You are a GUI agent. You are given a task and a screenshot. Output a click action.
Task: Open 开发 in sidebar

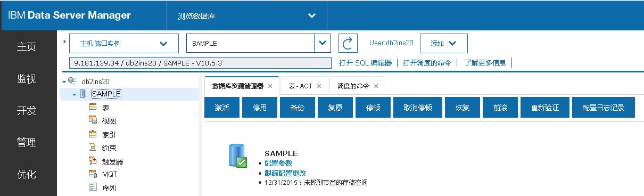(27, 111)
